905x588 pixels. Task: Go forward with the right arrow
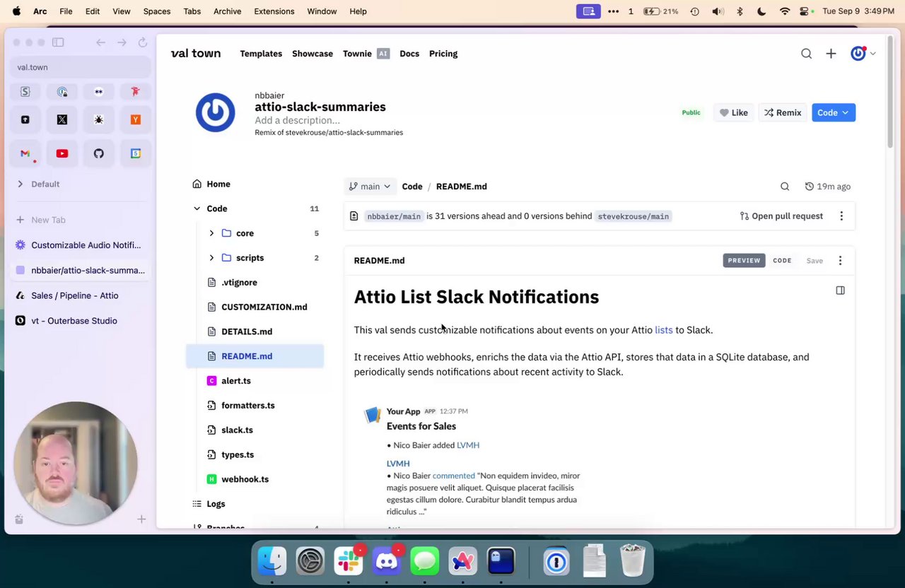click(x=122, y=42)
